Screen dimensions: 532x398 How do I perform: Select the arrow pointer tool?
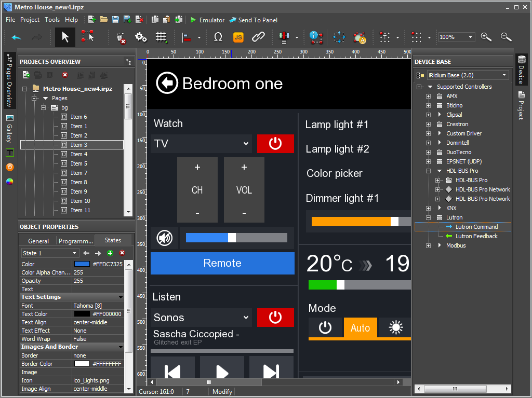(65, 37)
